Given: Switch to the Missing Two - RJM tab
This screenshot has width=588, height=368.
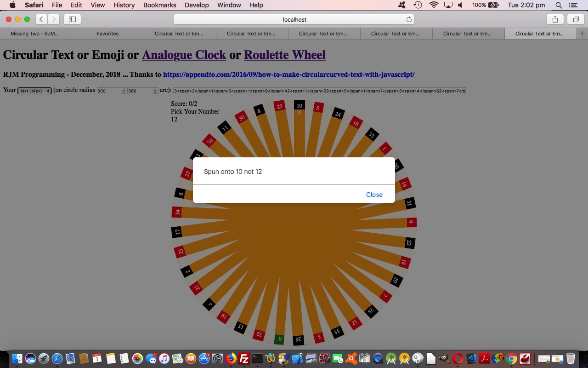Looking at the screenshot, I should click(x=36, y=34).
